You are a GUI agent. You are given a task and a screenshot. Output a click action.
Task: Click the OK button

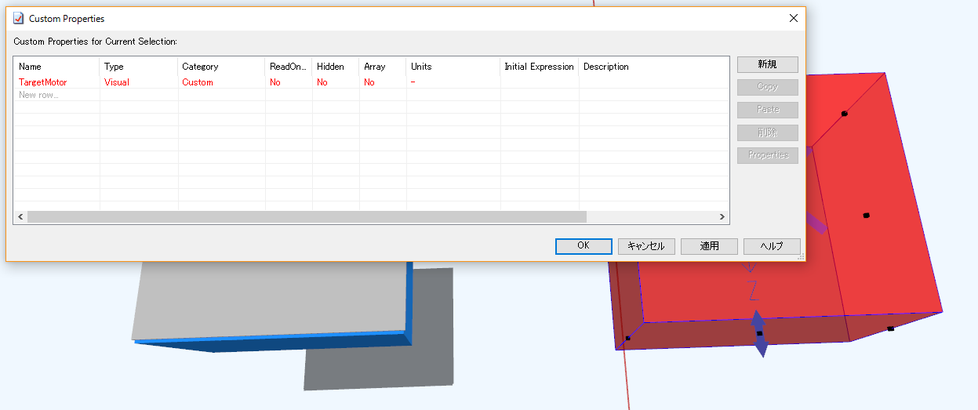point(583,246)
